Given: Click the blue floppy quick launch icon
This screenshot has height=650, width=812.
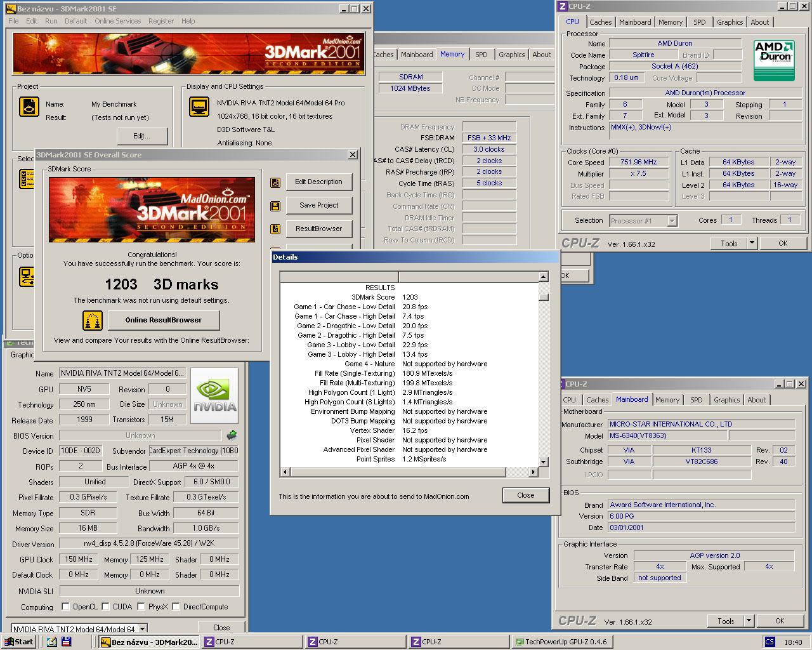Looking at the screenshot, I should coord(66,642).
